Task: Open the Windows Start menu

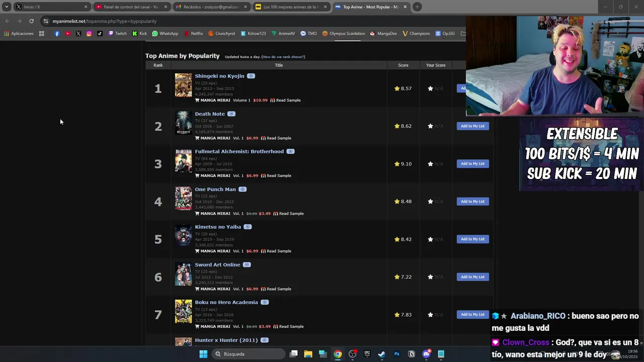Action: (203, 354)
